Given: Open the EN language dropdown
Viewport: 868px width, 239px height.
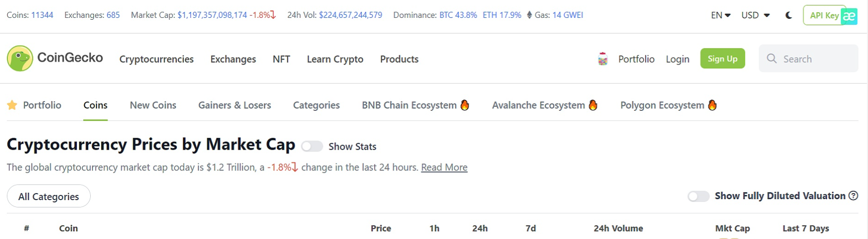Looking at the screenshot, I should 721,15.
